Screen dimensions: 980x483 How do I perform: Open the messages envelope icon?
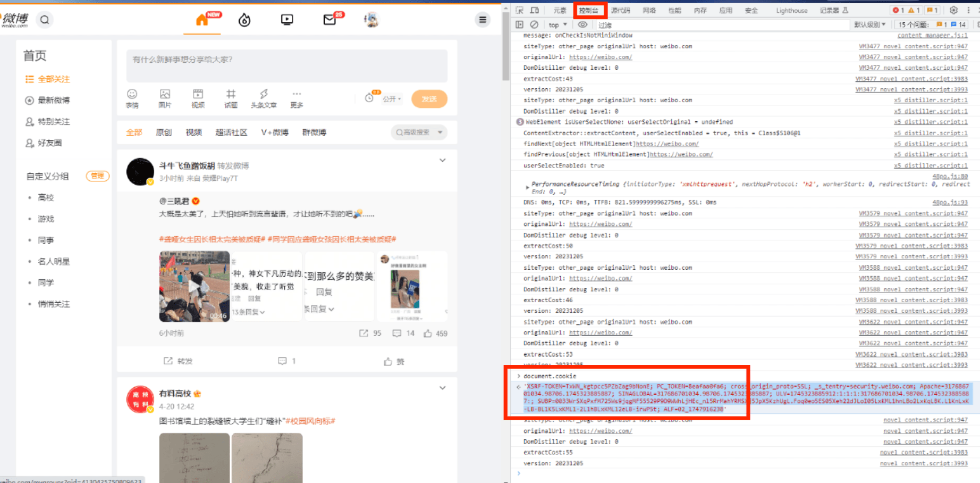coord(330,20)
